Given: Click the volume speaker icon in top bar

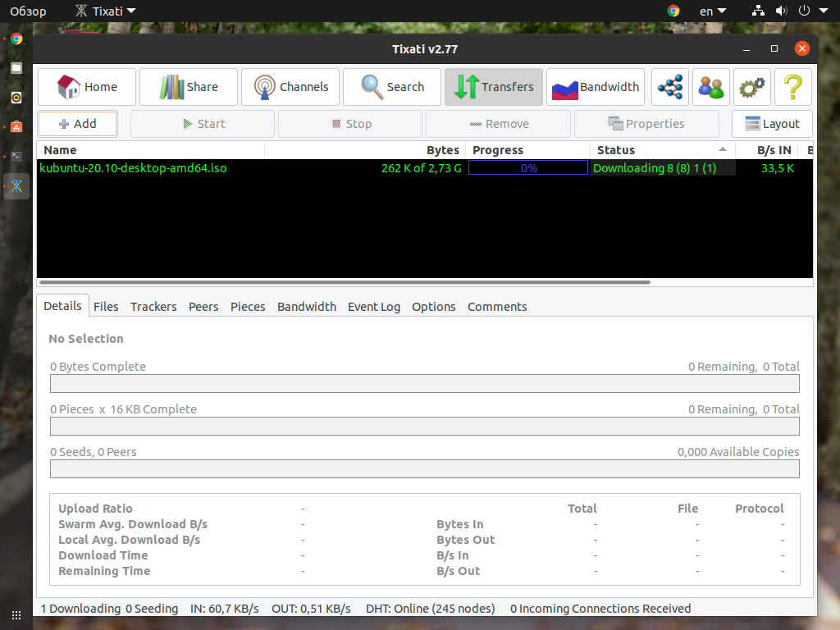Looking at the screenshot, I should (782, 11).
